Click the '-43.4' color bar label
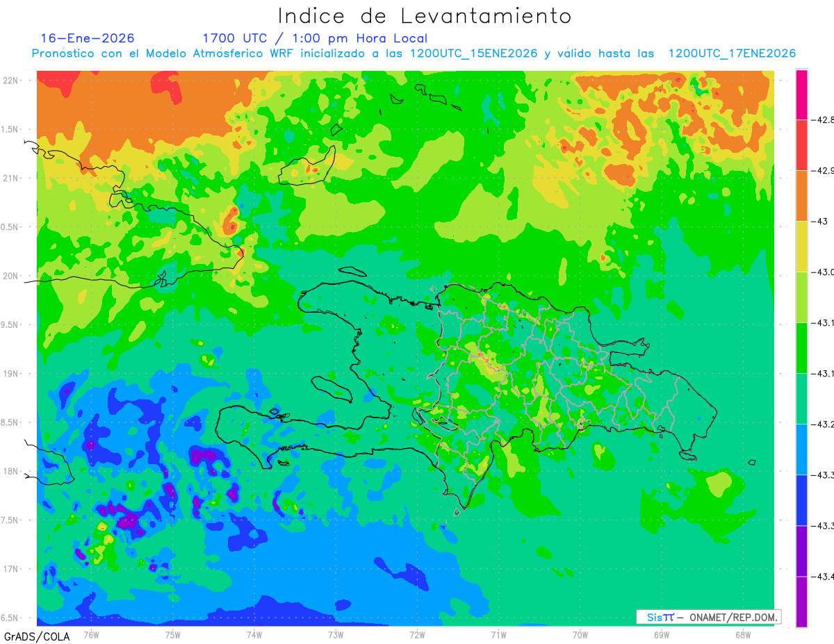 click(824, 577)
